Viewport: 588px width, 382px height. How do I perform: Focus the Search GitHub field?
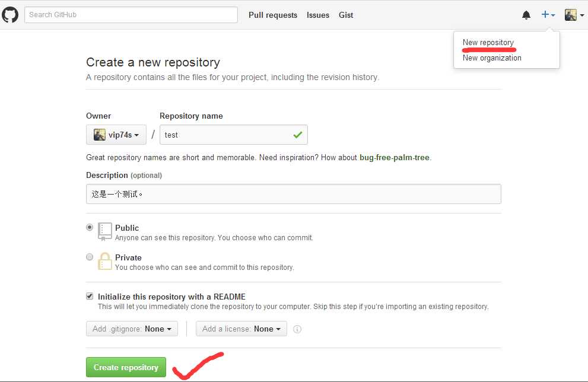(131, 15)
